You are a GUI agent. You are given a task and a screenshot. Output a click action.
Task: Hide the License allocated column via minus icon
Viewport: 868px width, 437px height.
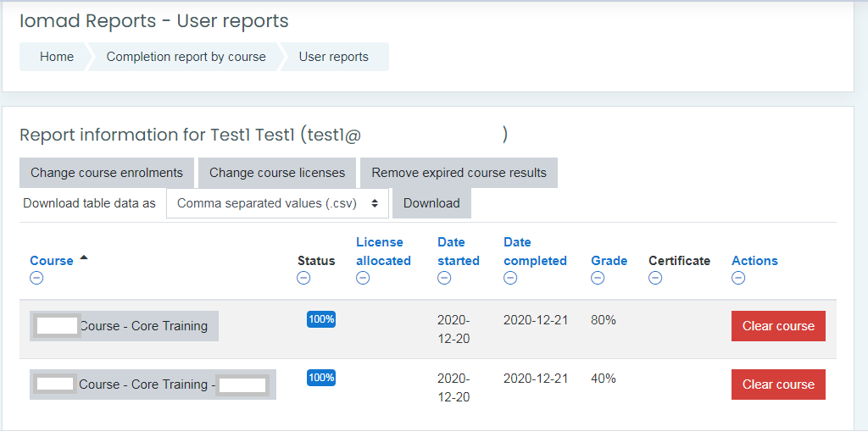tap(363, 279)
